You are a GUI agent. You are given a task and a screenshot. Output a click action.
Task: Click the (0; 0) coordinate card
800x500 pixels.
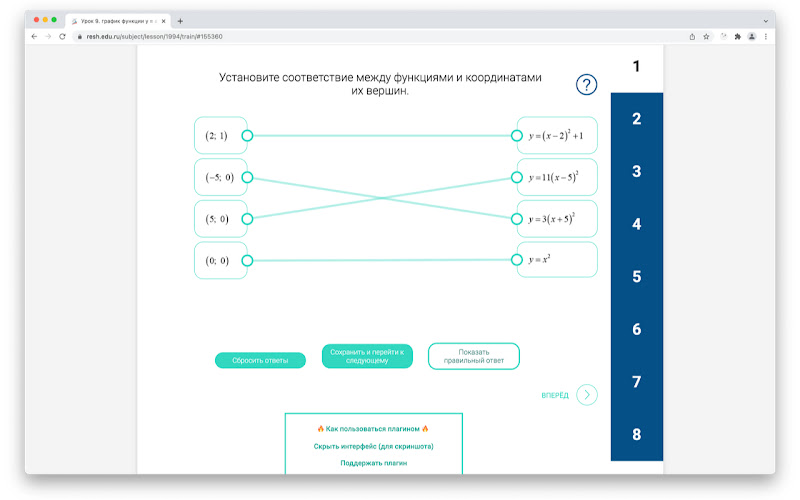pos(220,261)
